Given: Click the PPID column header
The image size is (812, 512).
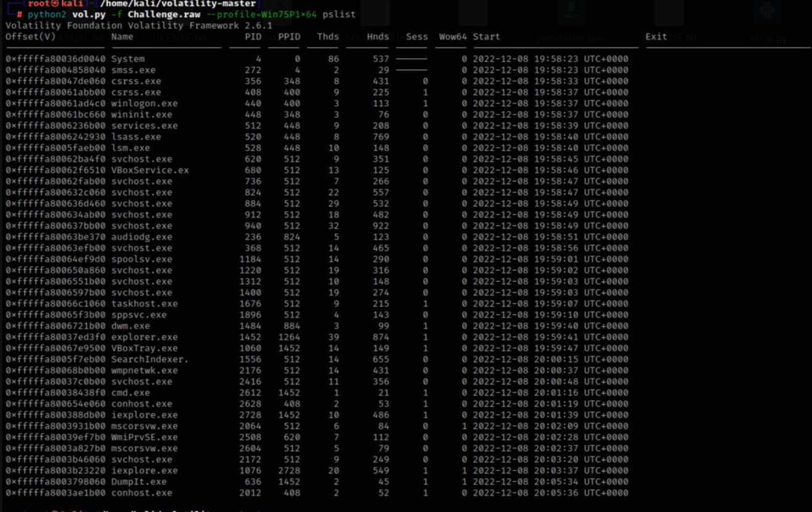Looking at the screenshot, I should tap(289, 36).
